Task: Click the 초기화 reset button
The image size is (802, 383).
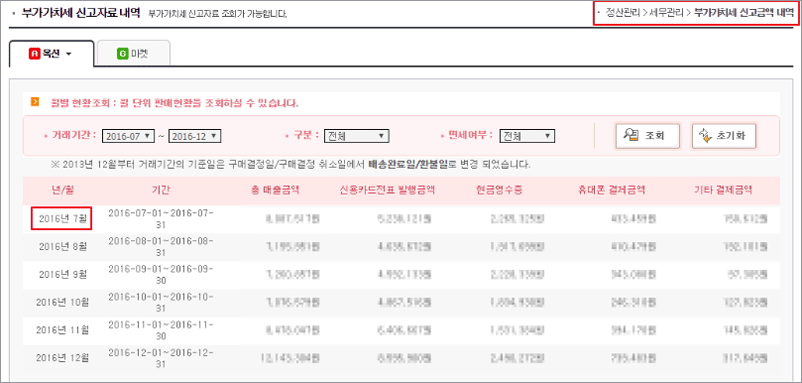Action: pyautogui.click(x=724, y=136)
